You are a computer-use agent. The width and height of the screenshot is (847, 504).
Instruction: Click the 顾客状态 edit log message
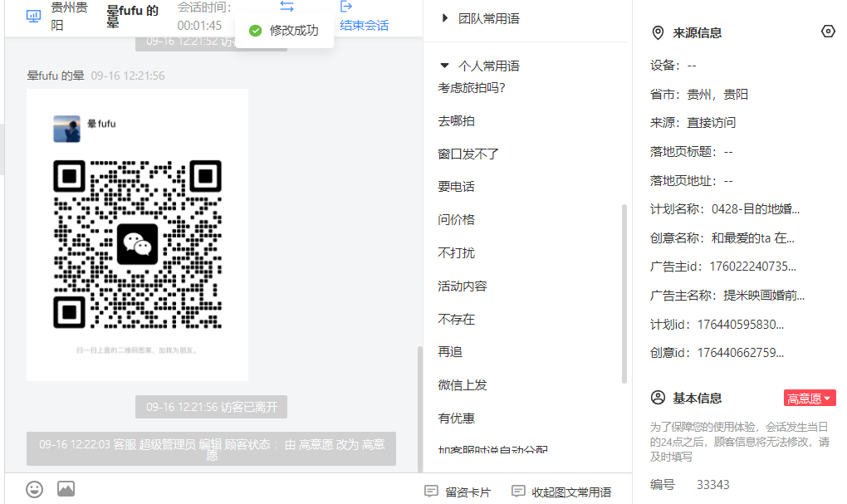211,449
